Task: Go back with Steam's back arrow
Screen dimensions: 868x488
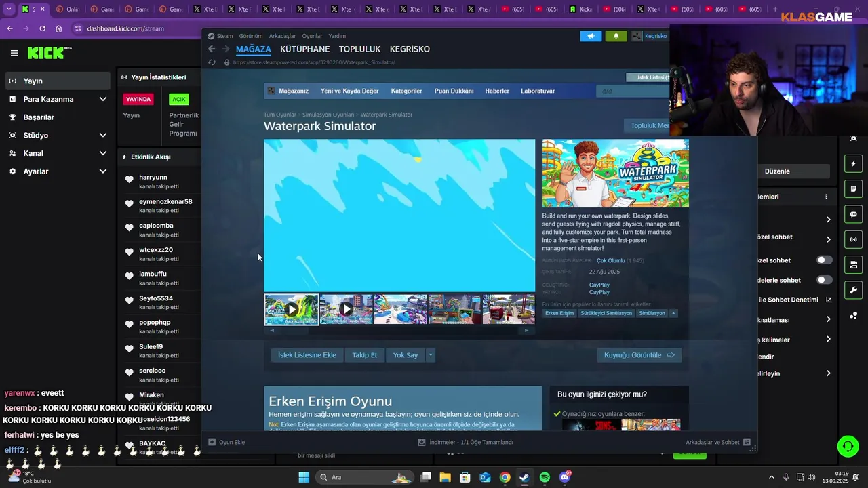Action: 212,49
